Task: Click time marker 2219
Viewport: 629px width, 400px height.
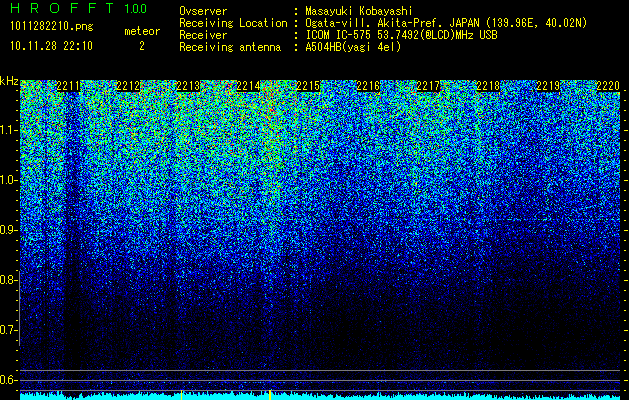Action: point(548,86)
